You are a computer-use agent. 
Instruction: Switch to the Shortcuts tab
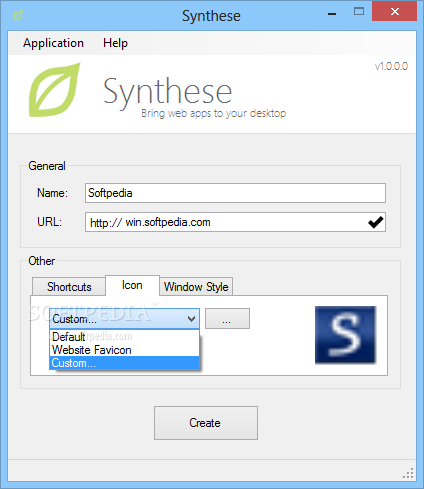pos(69,287)
